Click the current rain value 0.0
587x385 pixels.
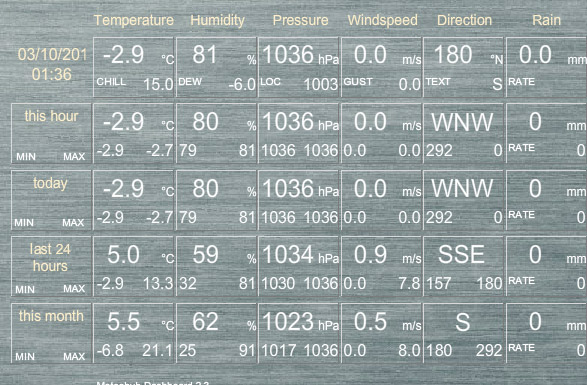[535, 55]
